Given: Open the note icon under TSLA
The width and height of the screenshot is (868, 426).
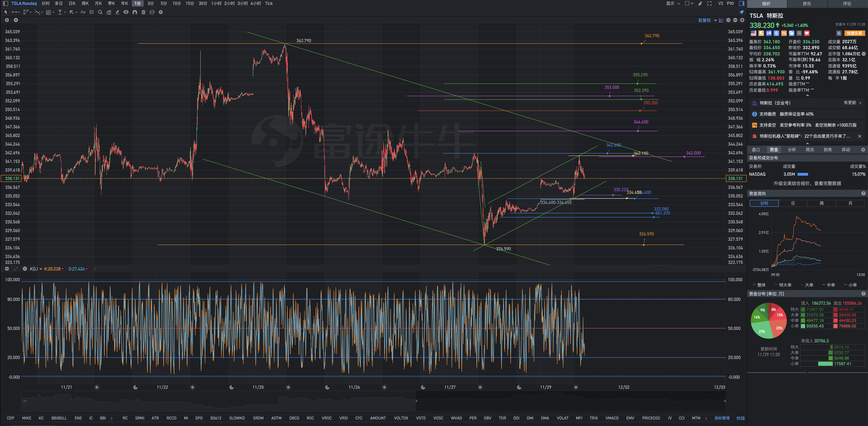Looking at the screenshot, I should (799, 33).
